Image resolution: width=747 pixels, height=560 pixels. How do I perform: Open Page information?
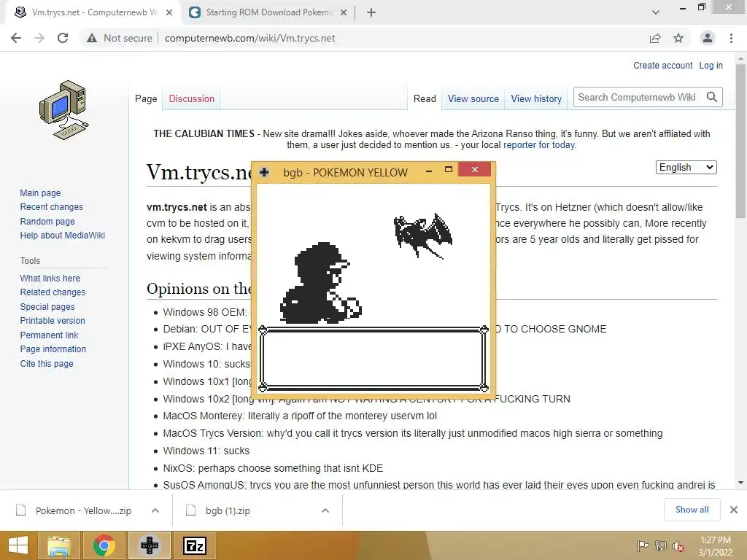tap(53, 349)
